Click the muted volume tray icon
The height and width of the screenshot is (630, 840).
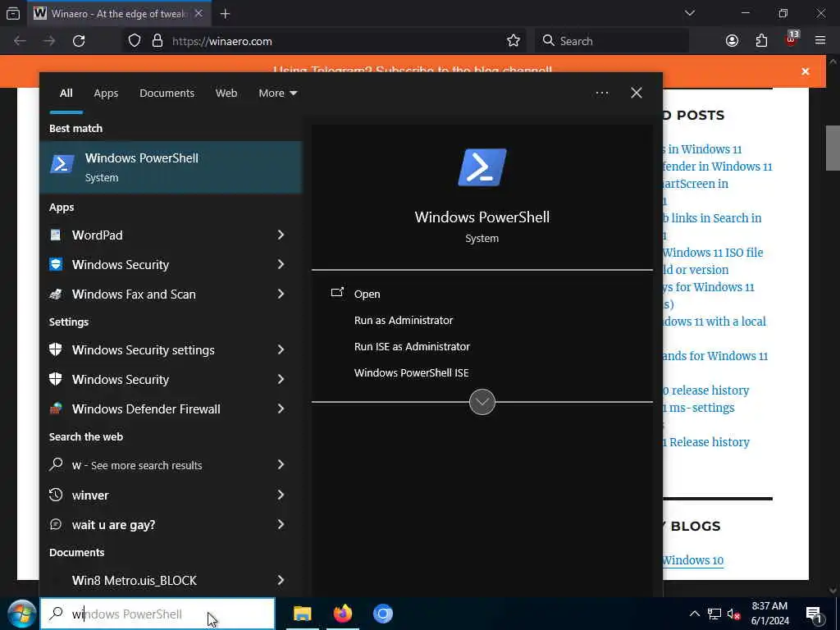734,614
